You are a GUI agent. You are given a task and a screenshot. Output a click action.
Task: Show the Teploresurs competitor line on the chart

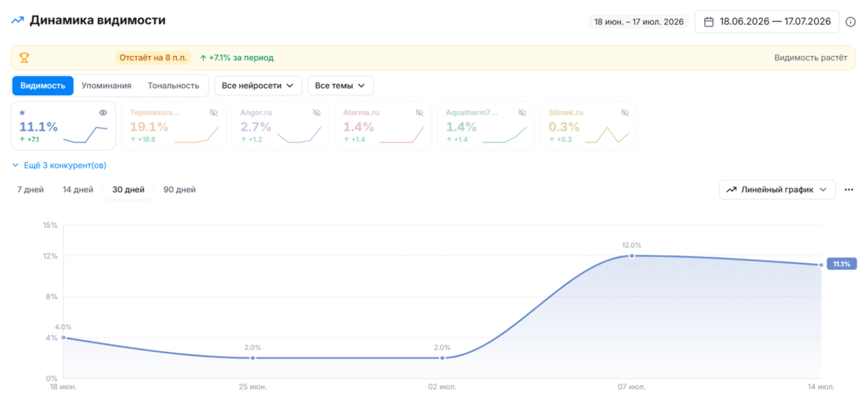click(213, 112)
